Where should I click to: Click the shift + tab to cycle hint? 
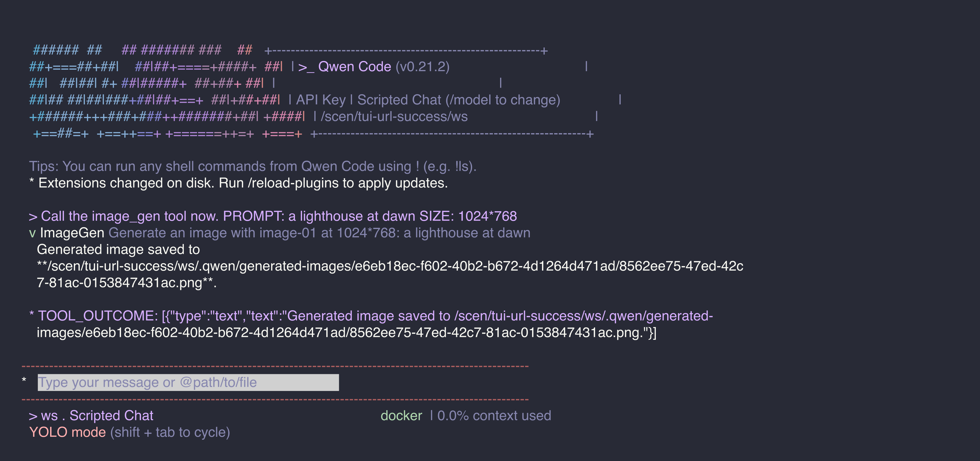[170, 433]
